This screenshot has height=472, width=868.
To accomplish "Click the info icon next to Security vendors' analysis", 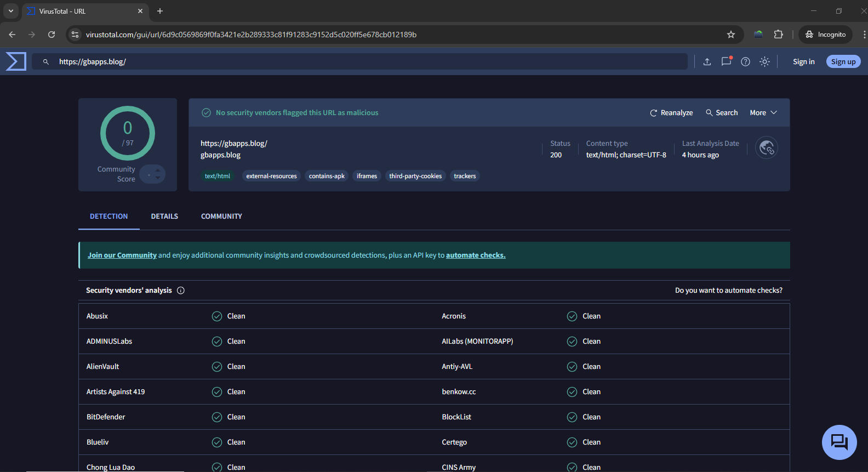I will pyautogui.click(x=181, y=291).
